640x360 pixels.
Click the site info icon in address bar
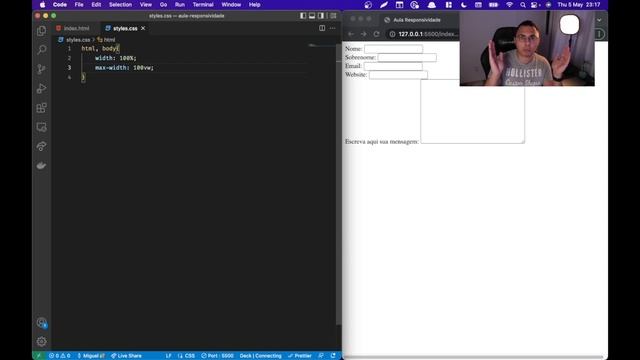pos(392,34)
